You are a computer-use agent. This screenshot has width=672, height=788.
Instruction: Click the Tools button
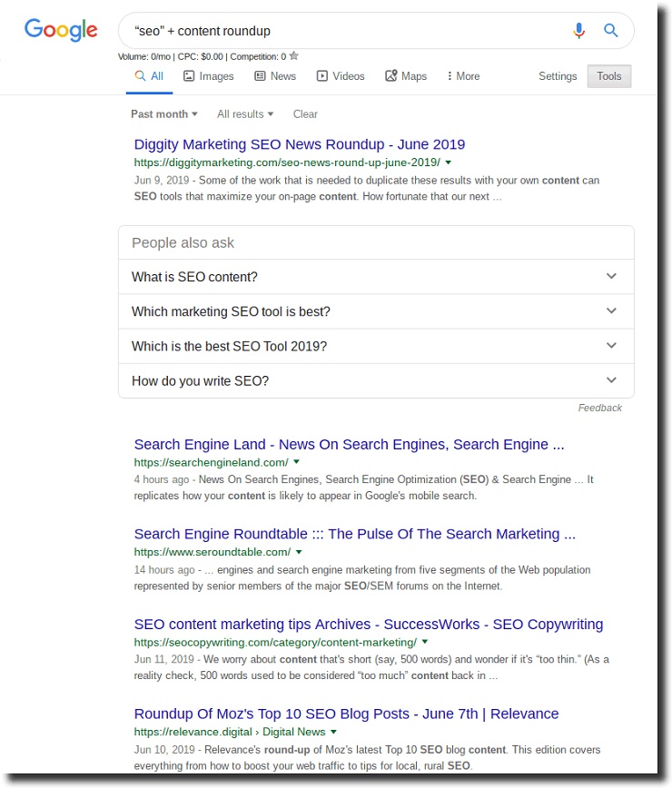[x=608, y=76]
